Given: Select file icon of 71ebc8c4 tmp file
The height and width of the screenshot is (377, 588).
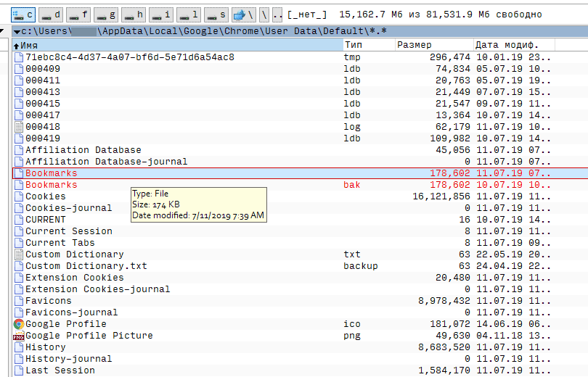Looking at the screenshot, I should [x=19, y=57].
